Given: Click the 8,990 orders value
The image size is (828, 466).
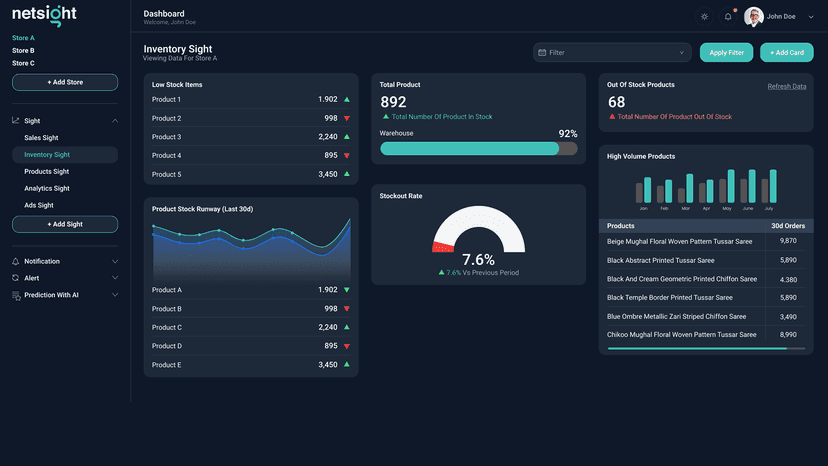Looking at the screenshot, I should pyautogui.click(x=788, y=334).
